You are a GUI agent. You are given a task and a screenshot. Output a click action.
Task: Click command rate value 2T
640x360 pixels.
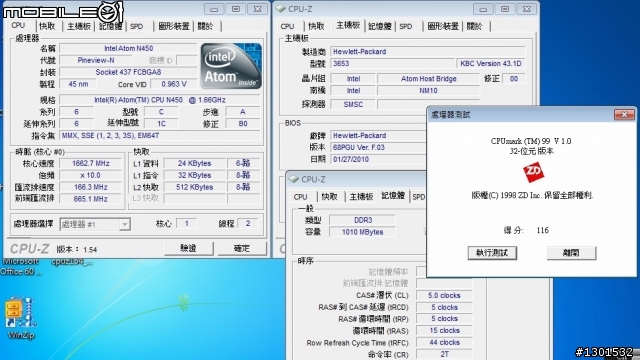point(444,354)
